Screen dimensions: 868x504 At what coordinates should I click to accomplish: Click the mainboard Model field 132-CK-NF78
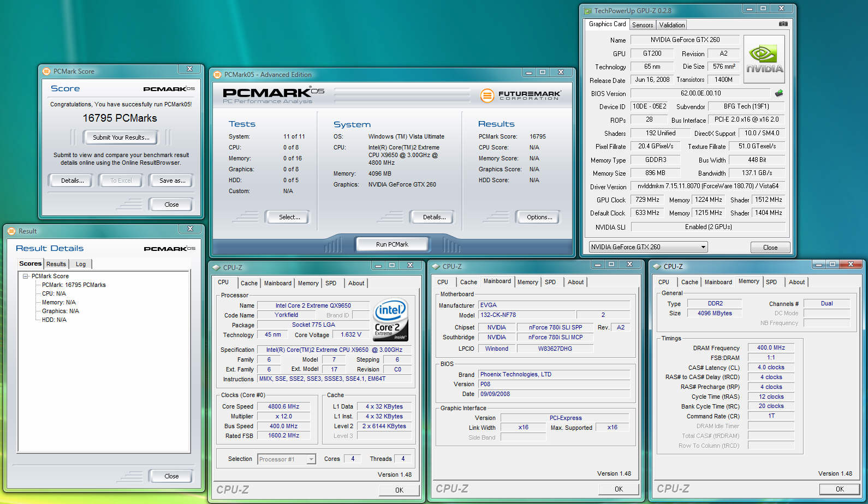pyautogui.click(x=527, y=315)
